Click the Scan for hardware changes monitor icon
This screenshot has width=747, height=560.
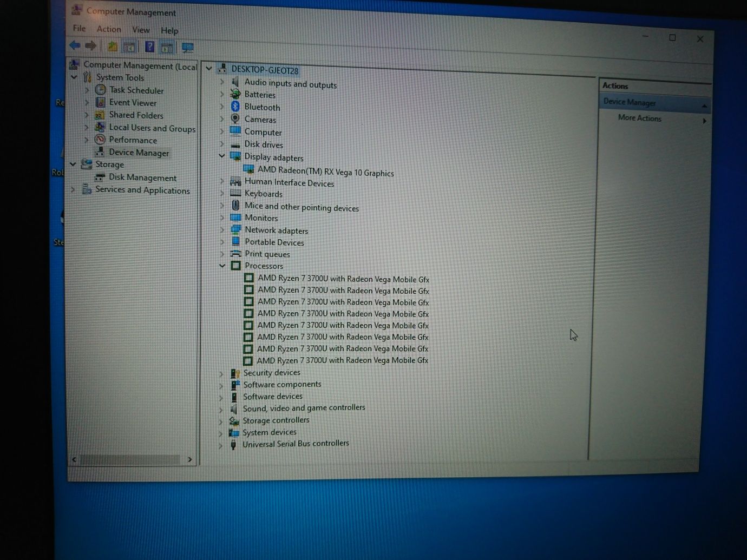pyautogui.click(x=188, y=48)
